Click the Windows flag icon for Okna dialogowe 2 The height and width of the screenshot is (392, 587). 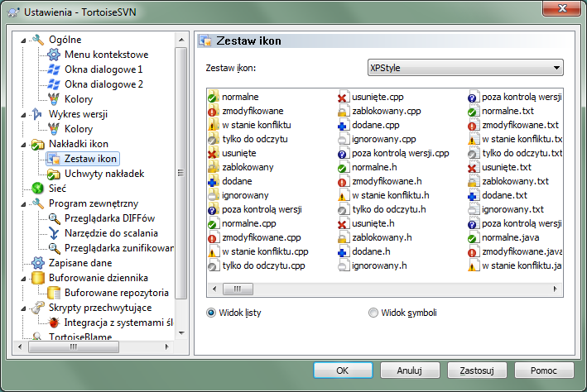[54, 84]
